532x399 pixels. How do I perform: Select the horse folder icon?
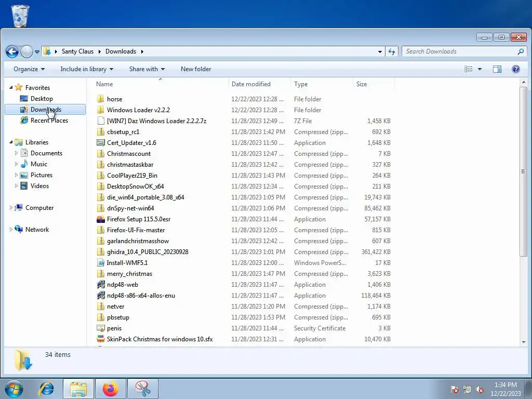point(100,99)
